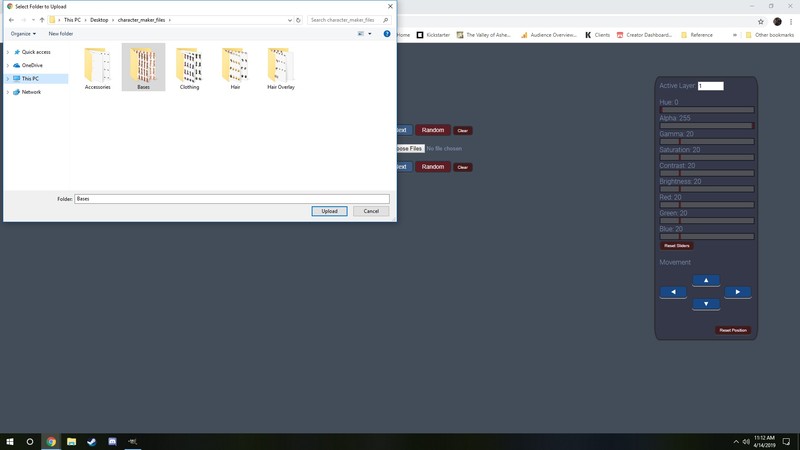Select Network in the sidebar
800x450 pixels.
tap(31, 92)
